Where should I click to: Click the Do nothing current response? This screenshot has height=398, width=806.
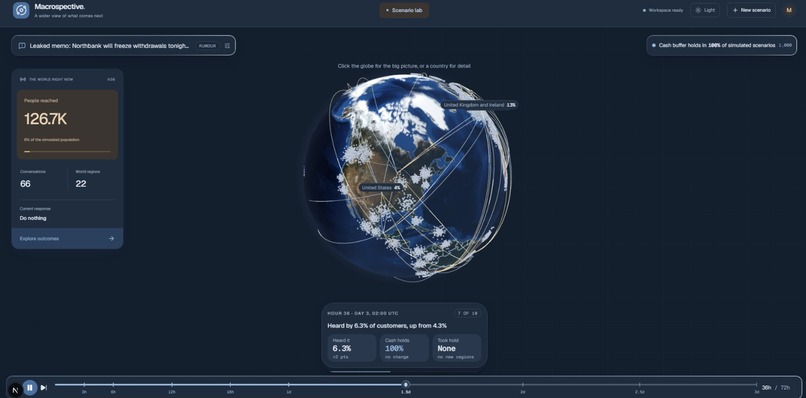click(33, 218)
